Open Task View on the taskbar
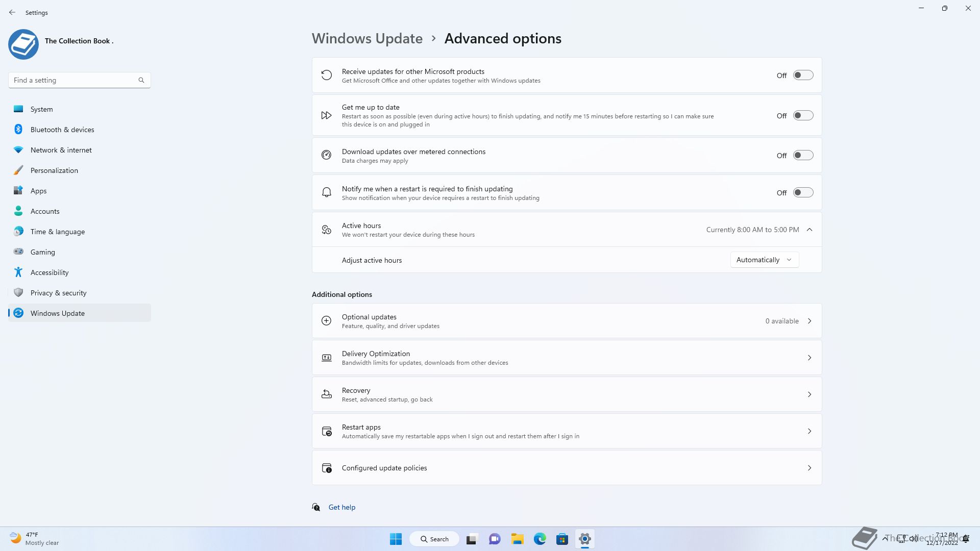The height and width of the screenshot is (551, 980). tap(472, 539)
